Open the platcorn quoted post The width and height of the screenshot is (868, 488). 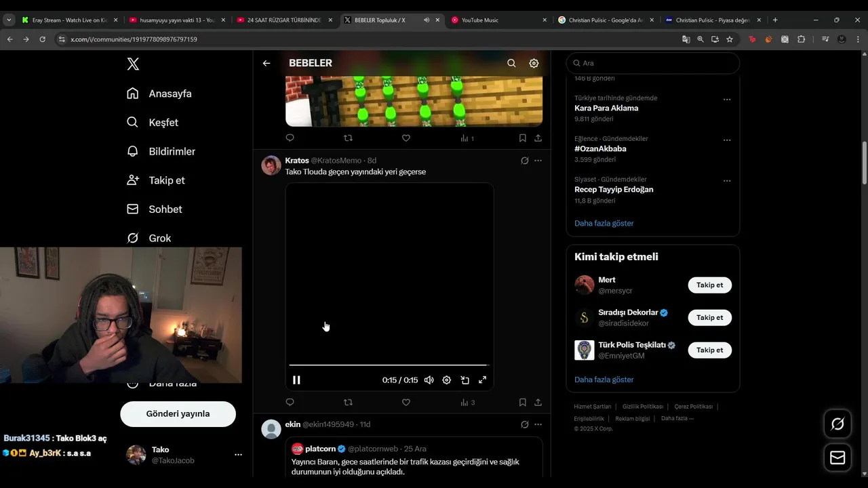tap(414, 457)
